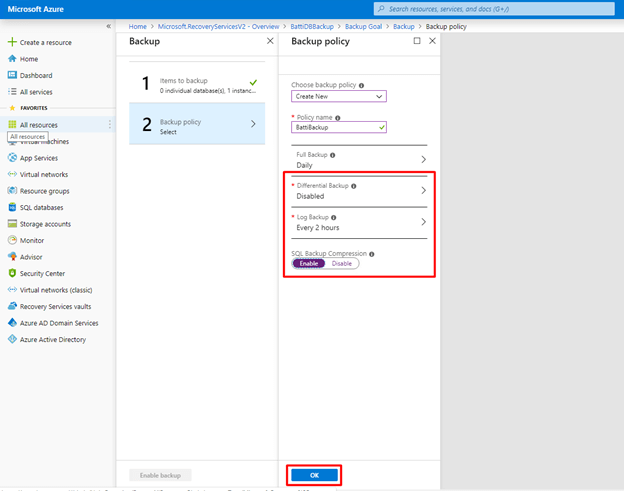Click the Home house icon in sidebar
This screenshot has height=491, width=624.
point(12,58)
